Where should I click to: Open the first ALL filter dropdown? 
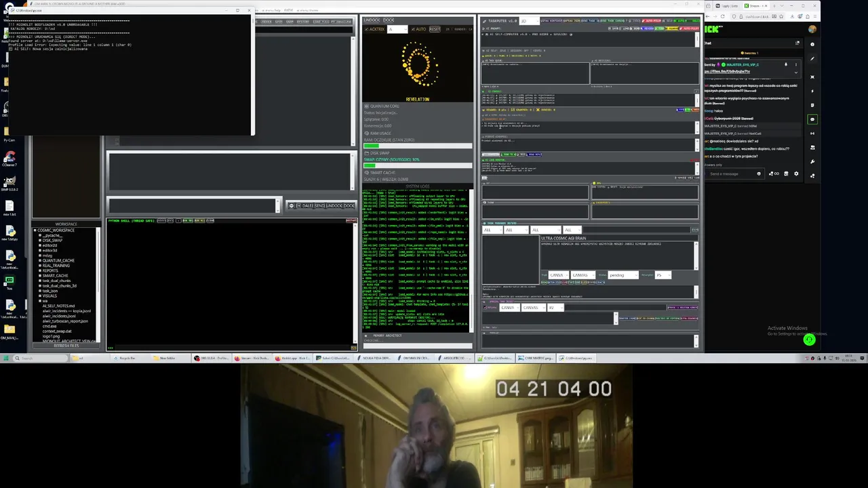point(493,230)
